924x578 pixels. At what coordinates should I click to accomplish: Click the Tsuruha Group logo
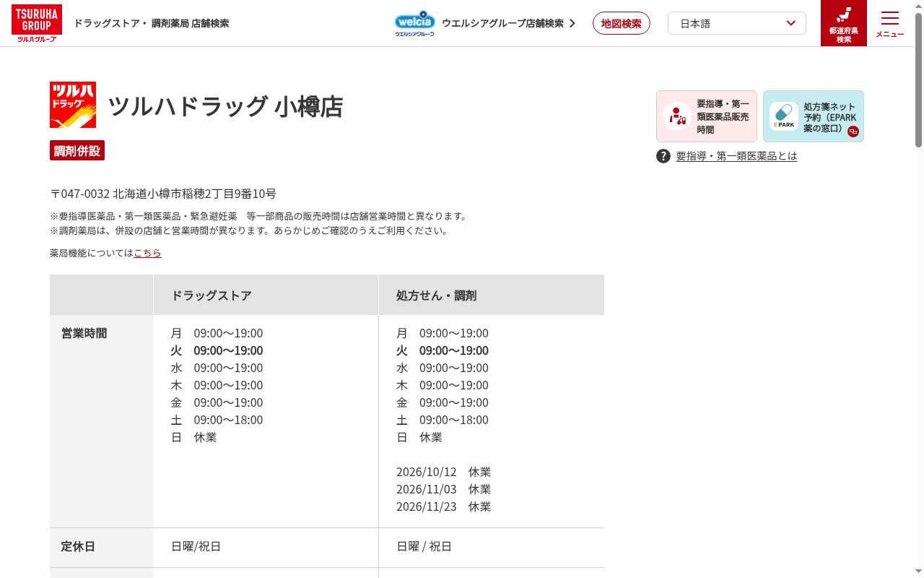(37, 23)
